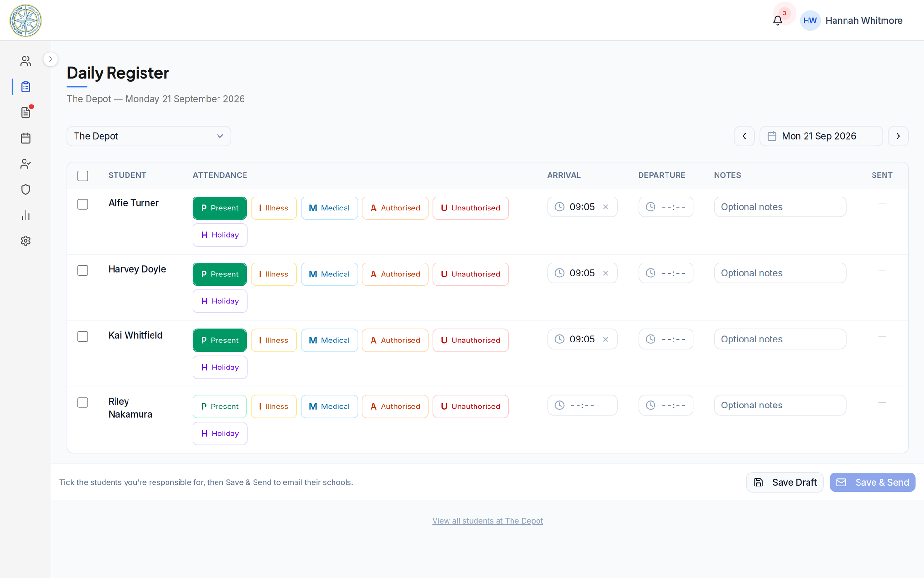
Task: Go to the previous day arrow
Action: coord(744,136)
